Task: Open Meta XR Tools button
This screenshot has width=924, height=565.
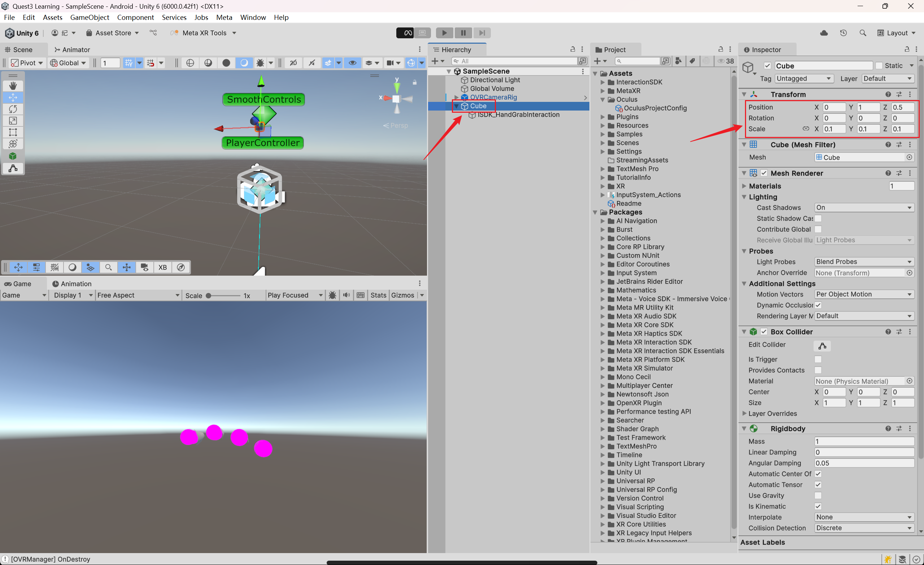Action: click(x=203, y=33)
